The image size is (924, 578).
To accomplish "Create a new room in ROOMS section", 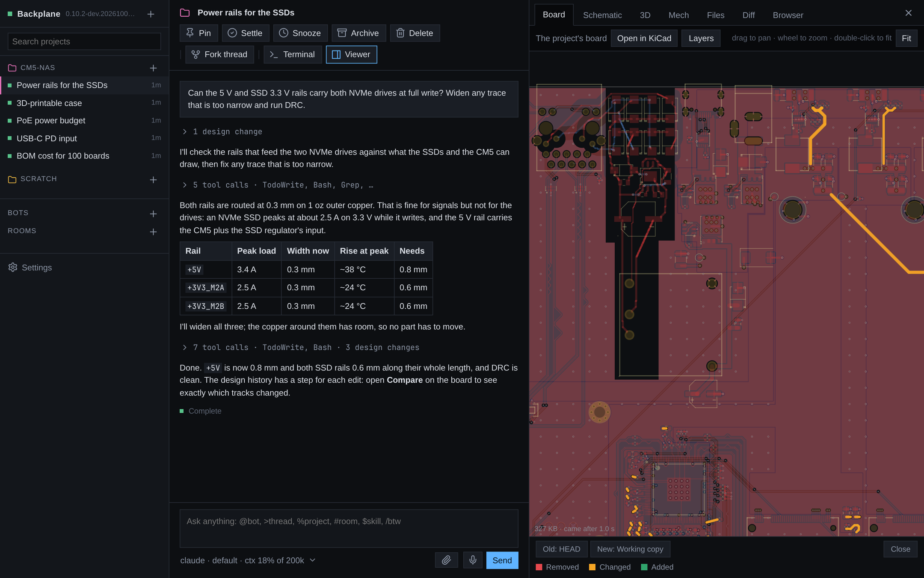I will (x=153, y=232).
